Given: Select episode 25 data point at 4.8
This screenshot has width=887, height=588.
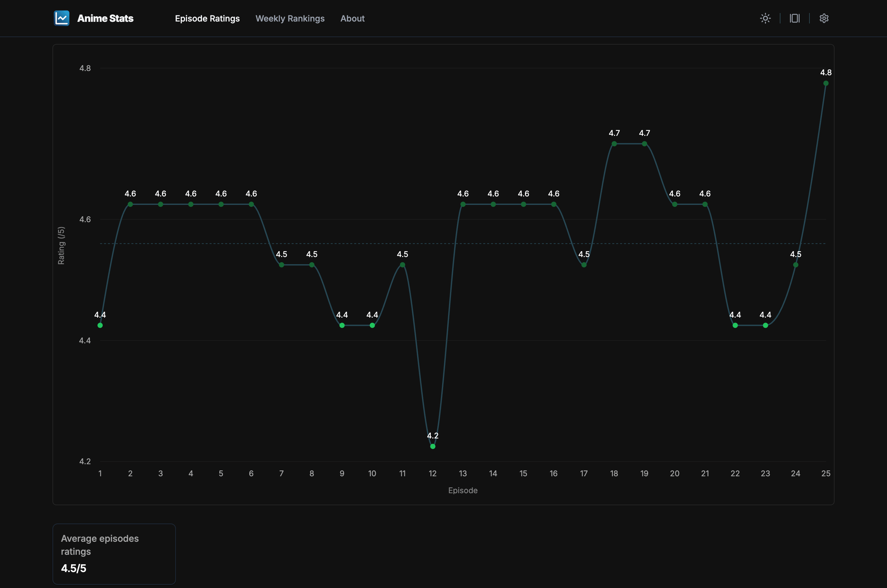Looking at the screenshot, I should pyautogui.click(x=825, y=83).
